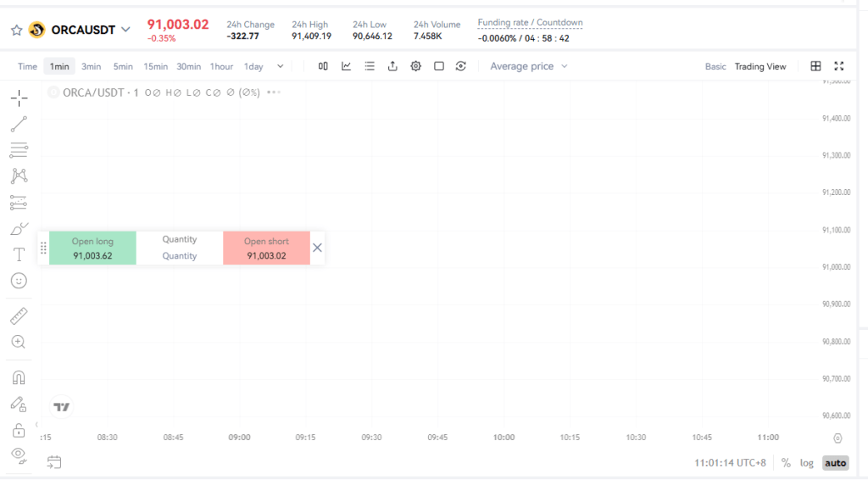Expand the ORCAUSDT pair dropdown
Screen dimensions: 868x480
coord(126,30)
